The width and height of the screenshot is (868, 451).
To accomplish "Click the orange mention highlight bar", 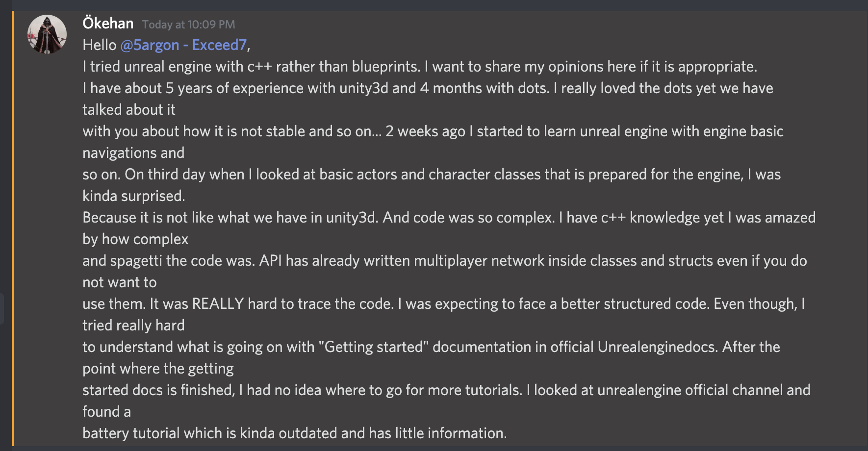I will click(x=13, y=228).
